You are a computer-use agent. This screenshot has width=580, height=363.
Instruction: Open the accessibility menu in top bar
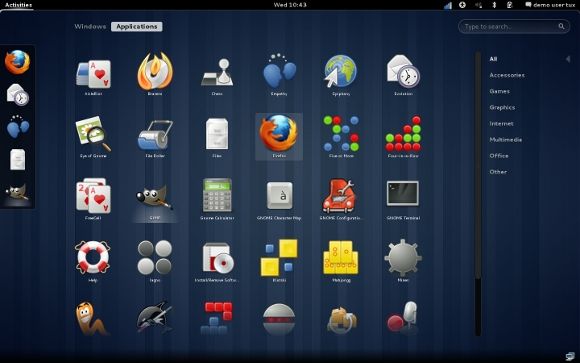[x=462, y=5]
